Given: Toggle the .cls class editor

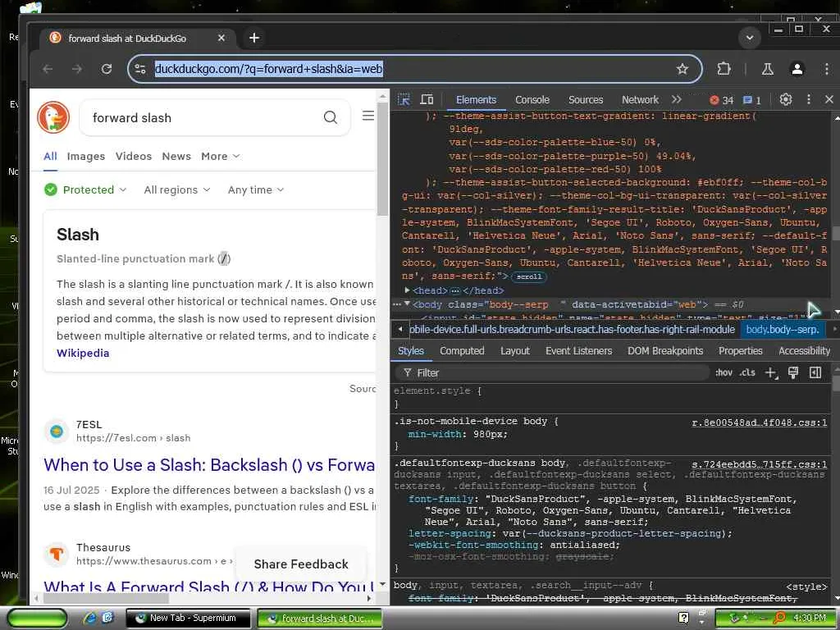Looking at the screenshot, I should (x=747, y=372).
